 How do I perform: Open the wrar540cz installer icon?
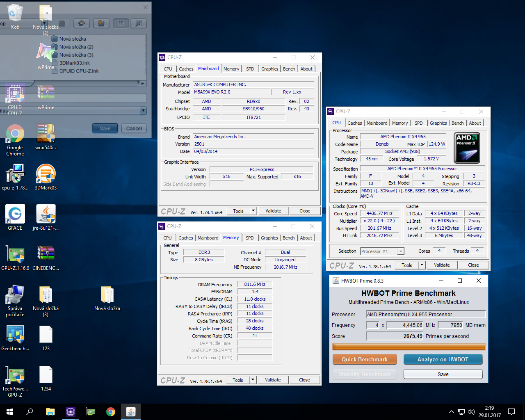[x=46, y=137]
